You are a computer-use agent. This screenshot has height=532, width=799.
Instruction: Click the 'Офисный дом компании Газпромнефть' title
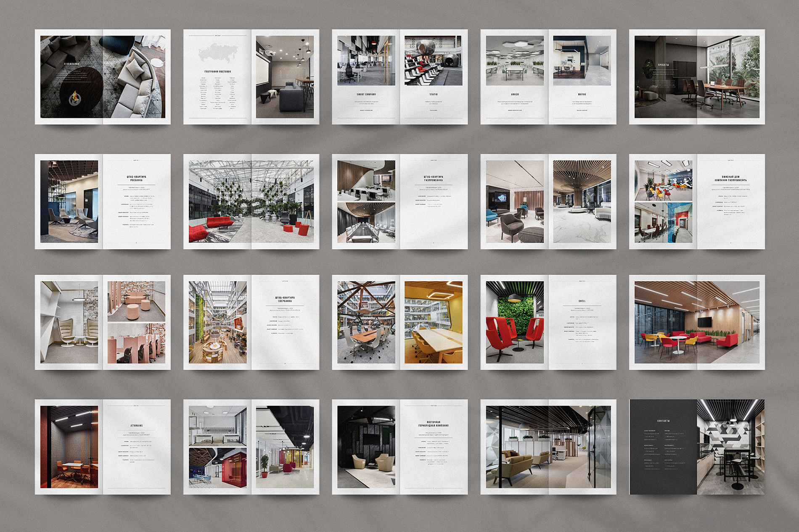[x=730, y=179]
